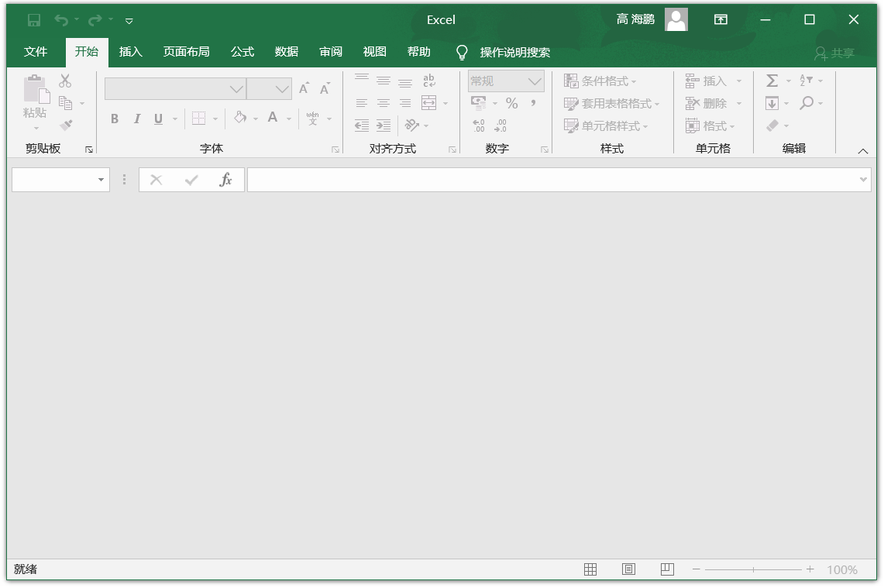Click the Cut scissors icon
884x588 pixels.
65,81
